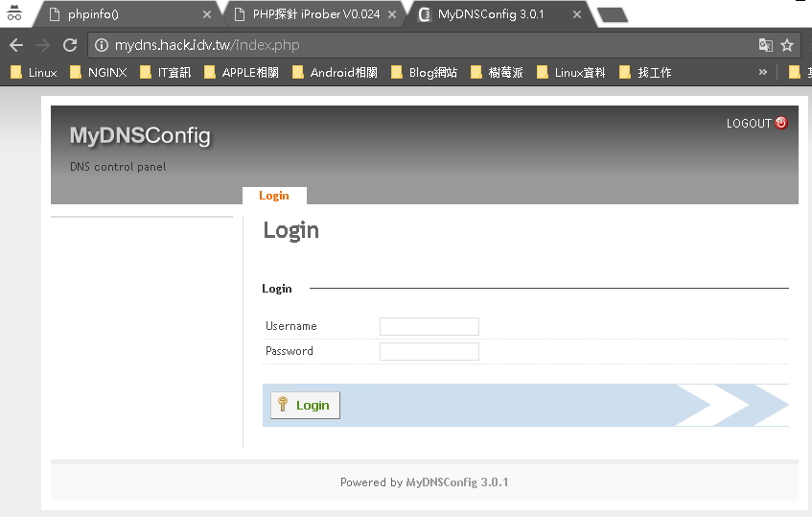Viewport: 812px width, 517px height.
Task: Click the browser back arrow
Action: tap(16, 46)
